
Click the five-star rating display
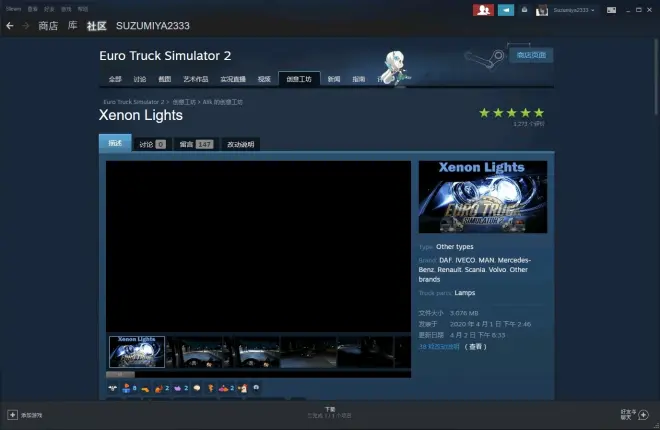click(x=512, y=113)
